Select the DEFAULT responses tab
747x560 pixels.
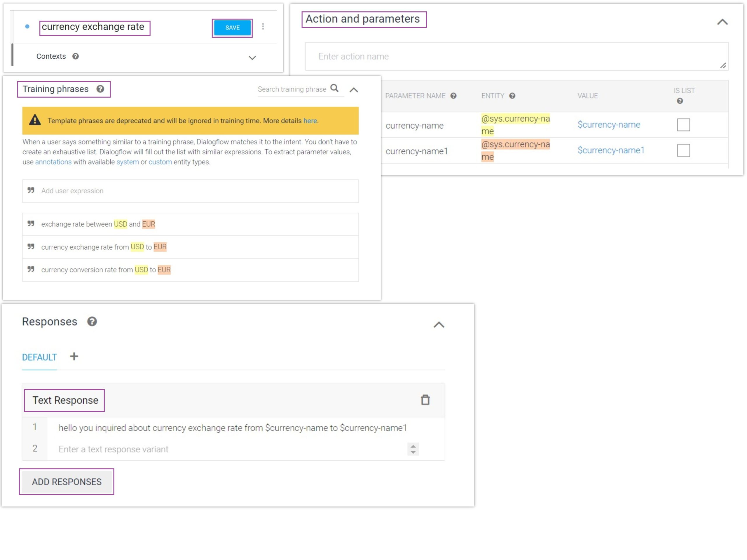39,357
